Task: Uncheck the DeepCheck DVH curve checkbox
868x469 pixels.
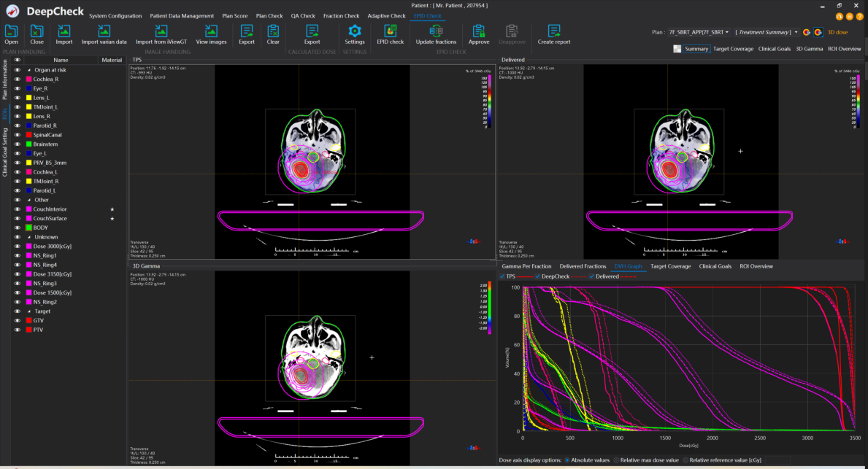Action: 538,276
